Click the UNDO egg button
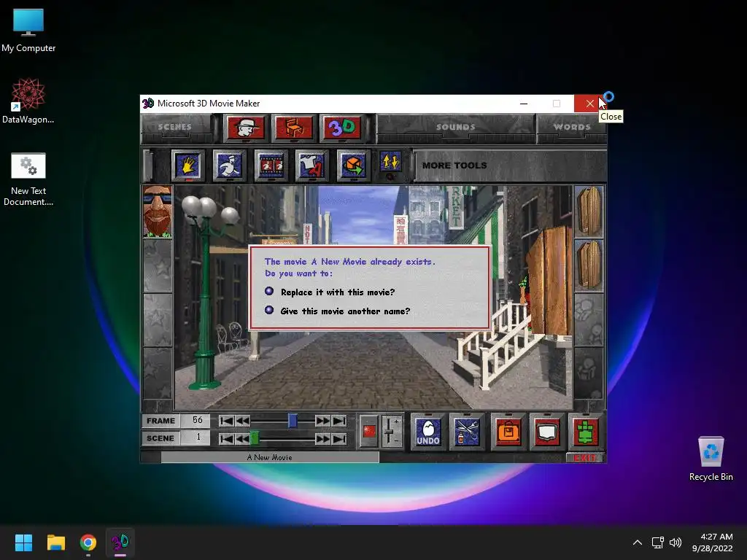This screenshot has height=560, width=747. click(x=427, y=432)
